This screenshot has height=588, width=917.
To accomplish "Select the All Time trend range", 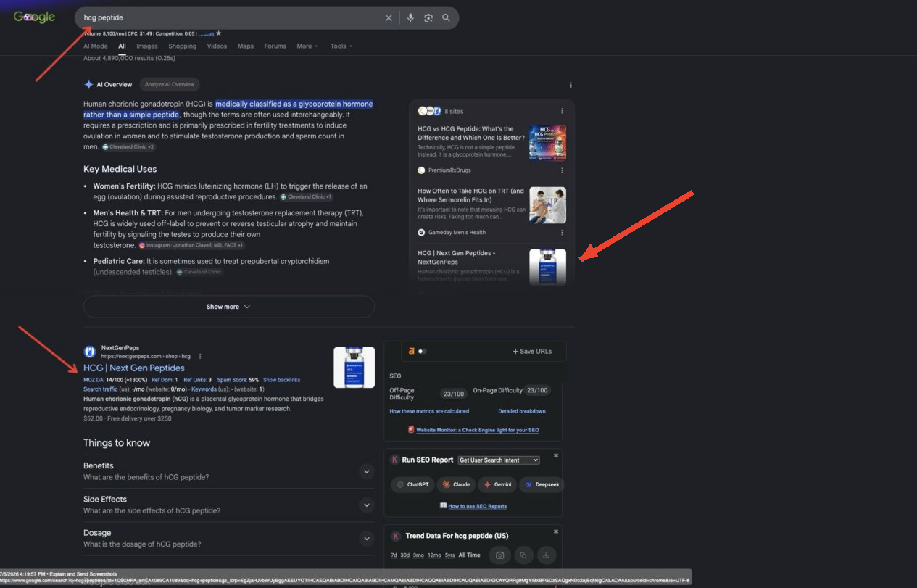I will [x=469, y=555].
